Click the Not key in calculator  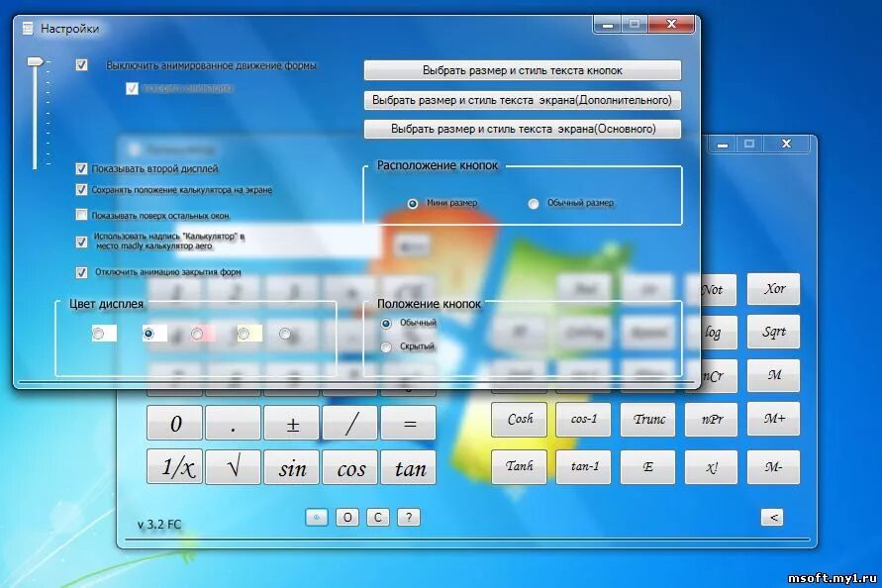pyautogui.click(x=718, y=290)
